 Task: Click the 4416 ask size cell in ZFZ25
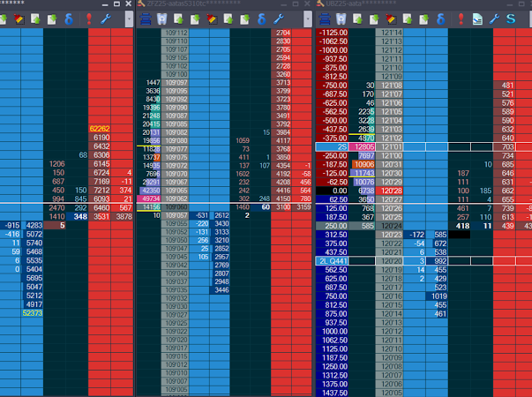point(281,191)
